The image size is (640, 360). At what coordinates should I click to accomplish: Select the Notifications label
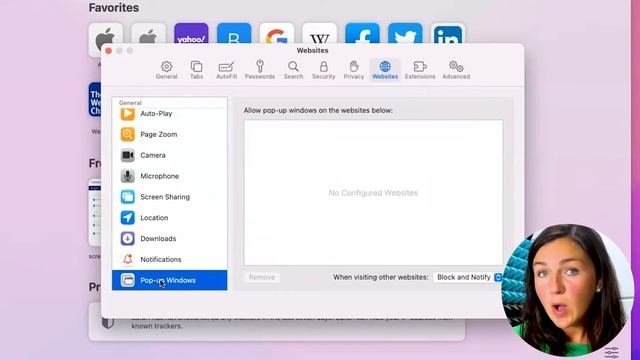pyautogui.click(x=161, y=259)
